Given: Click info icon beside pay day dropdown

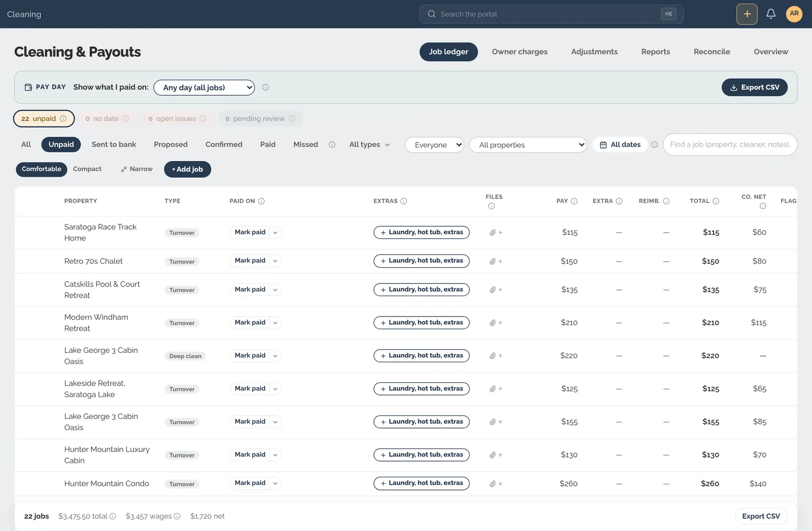Looking at the screenshot, I should pyautogui.click(x=265, y=87).
